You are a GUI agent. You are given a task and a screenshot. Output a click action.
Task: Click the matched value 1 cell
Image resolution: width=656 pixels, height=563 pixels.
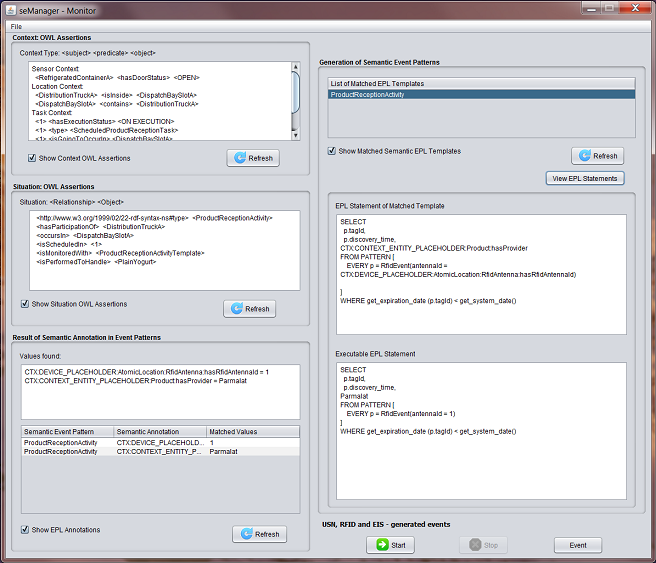pos(253,443)
